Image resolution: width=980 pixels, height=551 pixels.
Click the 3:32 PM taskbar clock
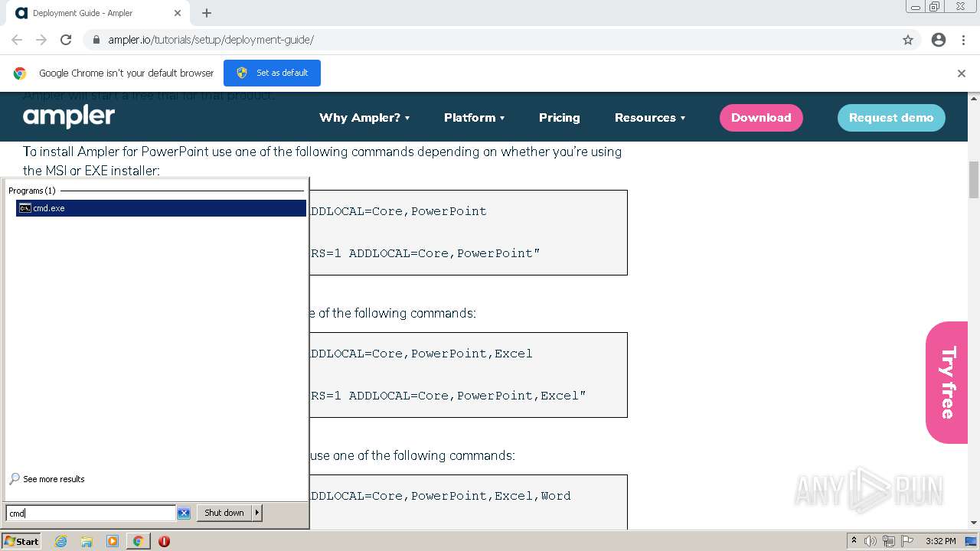pyautogui.click(x=940, y=541)
